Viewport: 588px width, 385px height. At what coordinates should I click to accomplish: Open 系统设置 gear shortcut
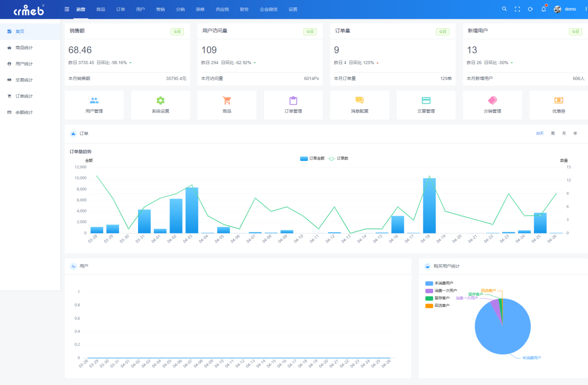160,105
